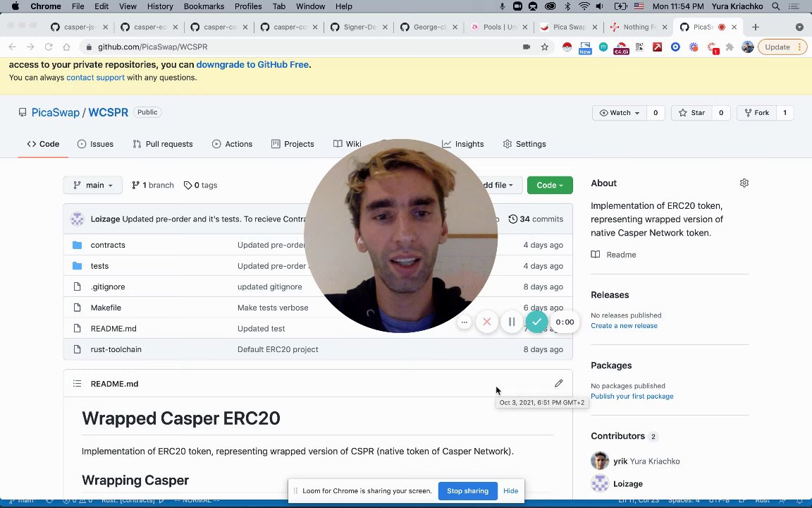The width and height of the screenshot is (812, 508).
Task: Click Update button in Chrome toolbar
Action: tap(782, 47)
